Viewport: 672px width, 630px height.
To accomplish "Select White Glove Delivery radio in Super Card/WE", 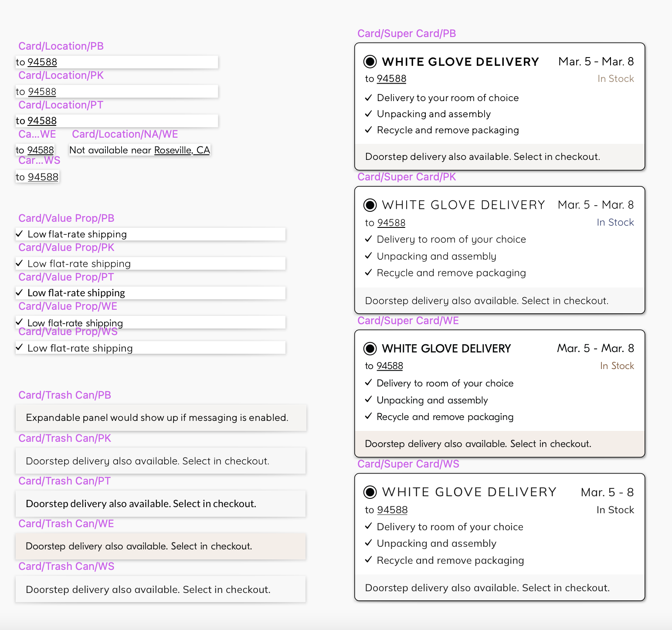I will (370, 349).
